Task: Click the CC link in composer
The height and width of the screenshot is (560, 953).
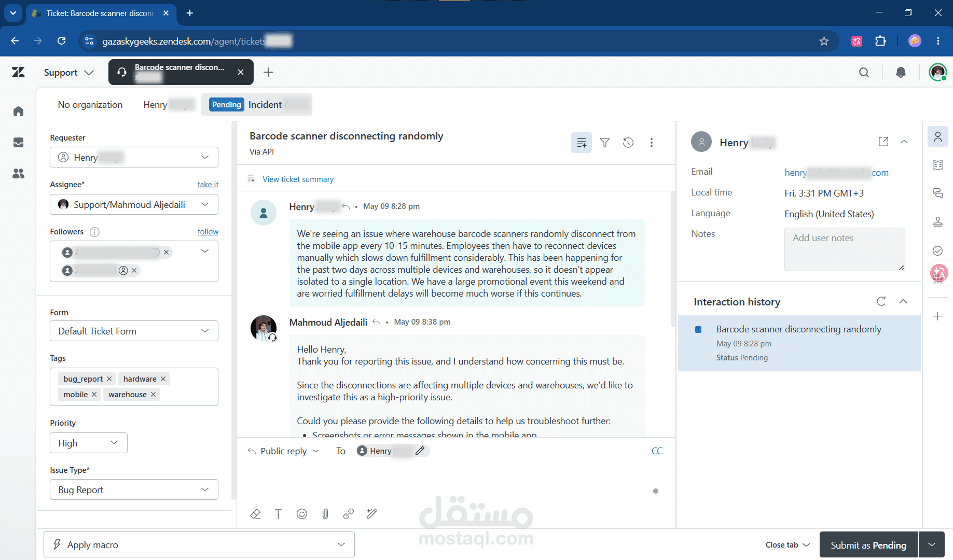Action: pyautogui.click(x=657, y=451)
